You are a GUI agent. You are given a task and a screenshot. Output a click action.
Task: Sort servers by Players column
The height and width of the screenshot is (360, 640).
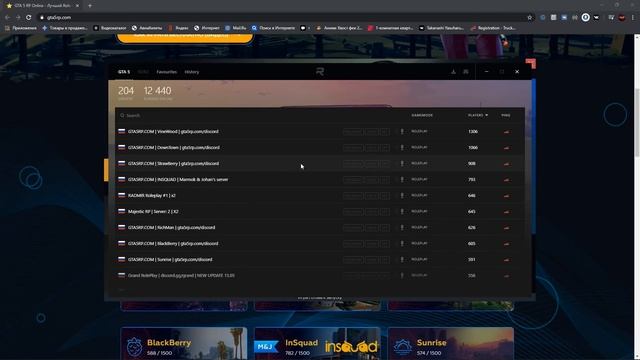[x=478, y=115]
